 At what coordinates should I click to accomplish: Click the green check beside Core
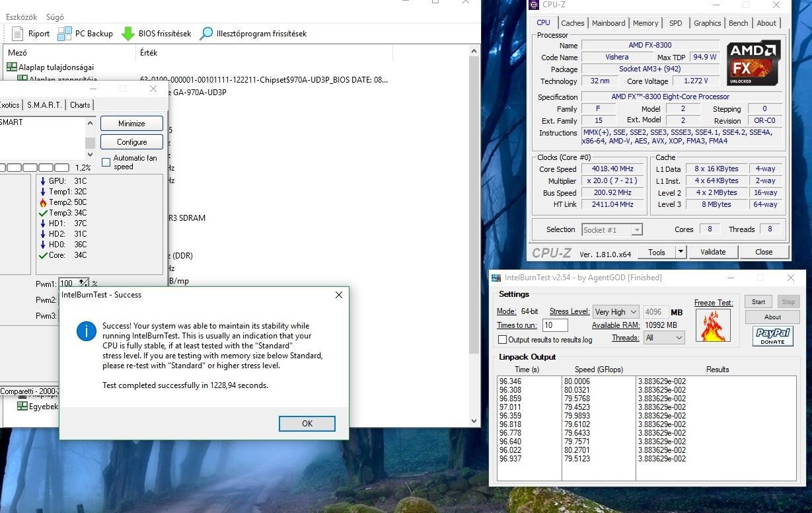(x=43, y=255)
